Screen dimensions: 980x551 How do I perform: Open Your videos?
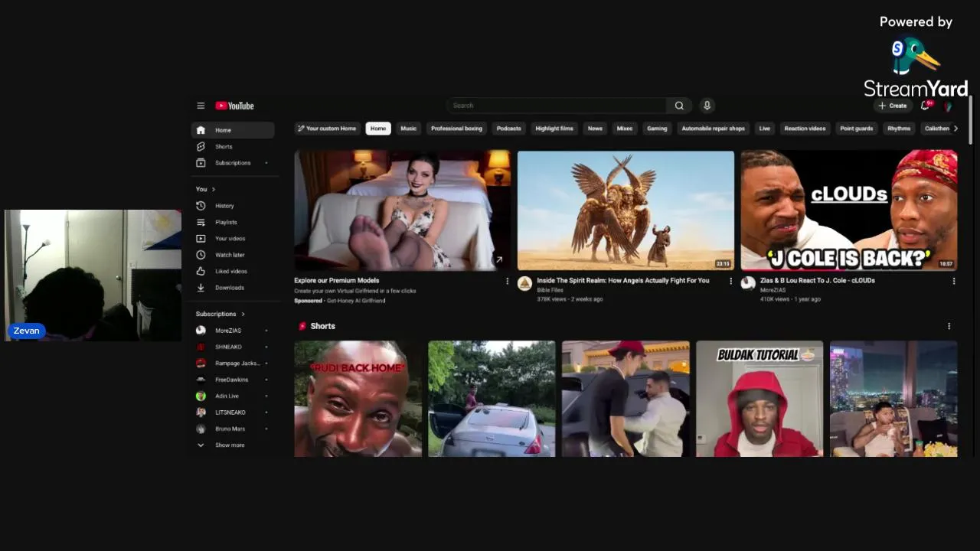tap(233, 239)
